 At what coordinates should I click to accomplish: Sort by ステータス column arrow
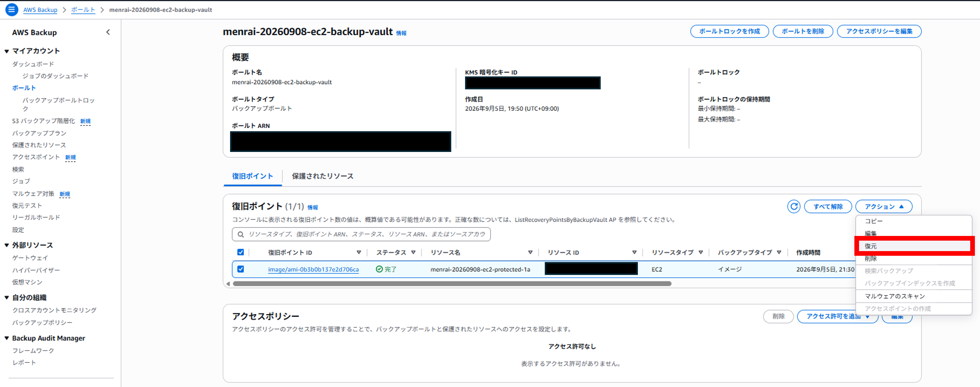[x=413, y=252]
